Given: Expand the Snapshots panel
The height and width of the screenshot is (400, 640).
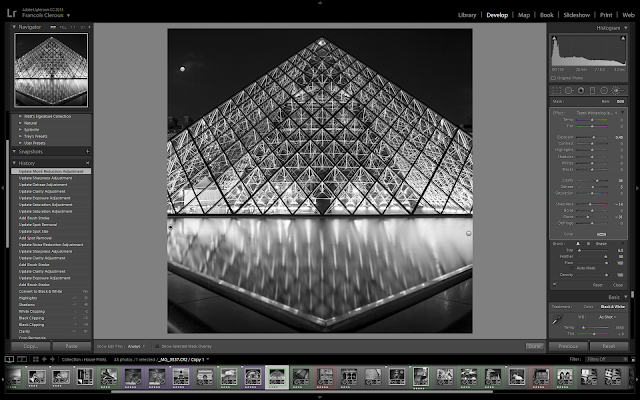Looking at the screenshot, I should (14, 151).
